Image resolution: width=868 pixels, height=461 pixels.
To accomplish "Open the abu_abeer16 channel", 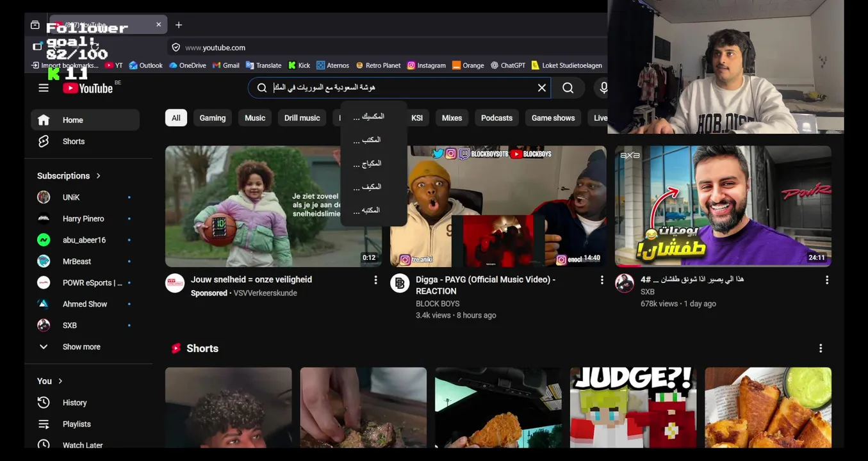I will 85,240.
